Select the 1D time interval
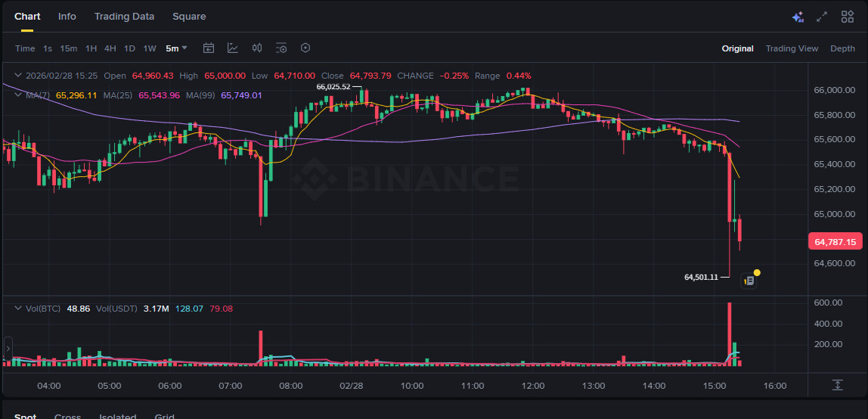This screenshot has height=419, width=868. [129, 48]
